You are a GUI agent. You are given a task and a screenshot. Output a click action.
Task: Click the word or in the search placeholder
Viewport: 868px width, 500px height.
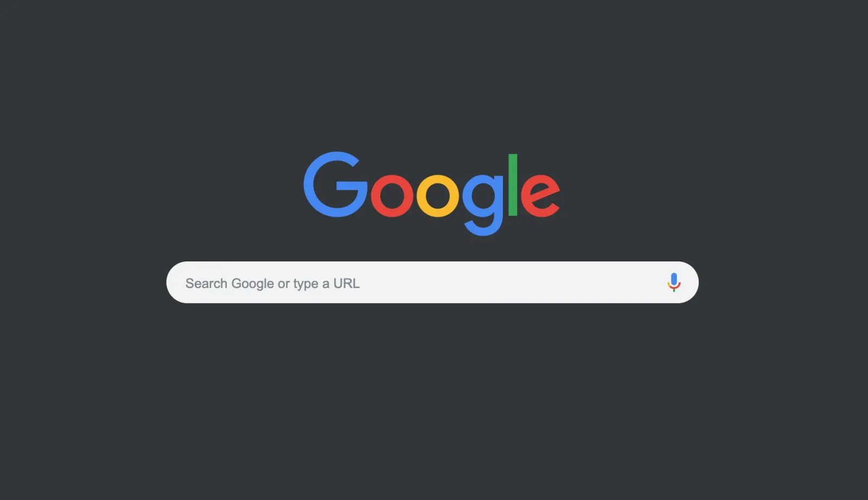coord(284,284)
